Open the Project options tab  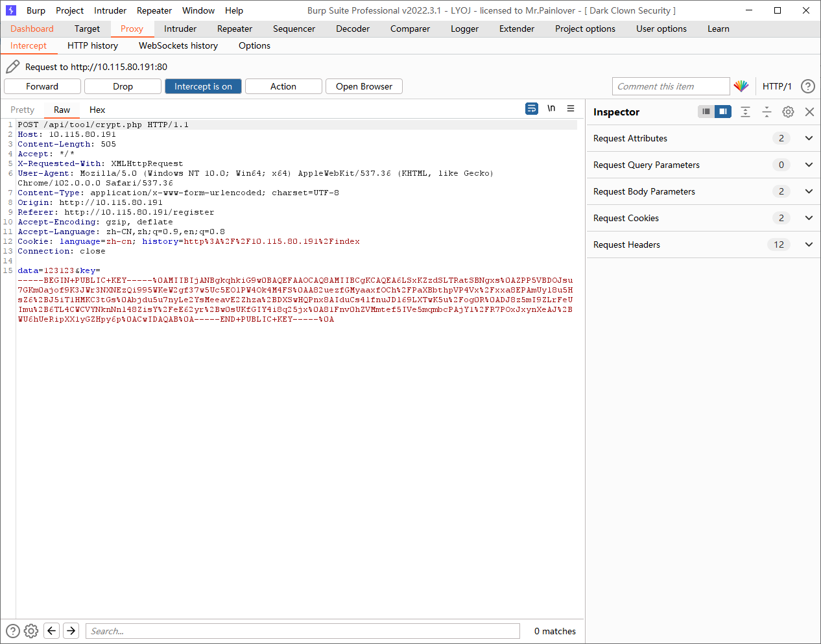point(585,29)
